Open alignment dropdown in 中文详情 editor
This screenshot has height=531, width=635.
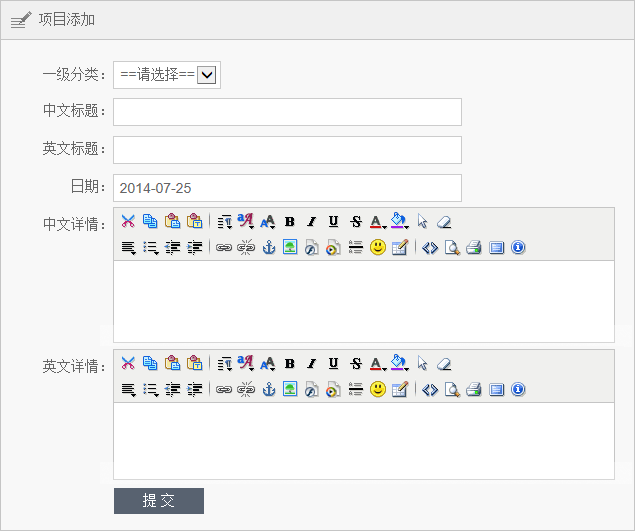point(128,248)
